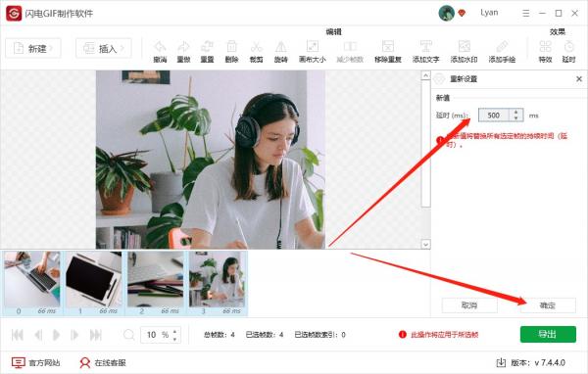Decrease zoom with down stepper arrow

174,339
